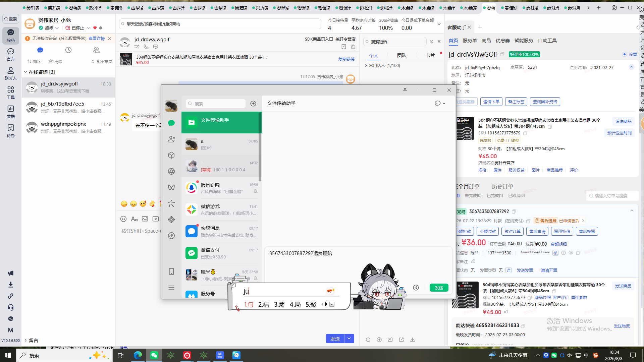
Task: Open the dropdown arrow beside blue 发送 button
Action: tap(349, 339)
